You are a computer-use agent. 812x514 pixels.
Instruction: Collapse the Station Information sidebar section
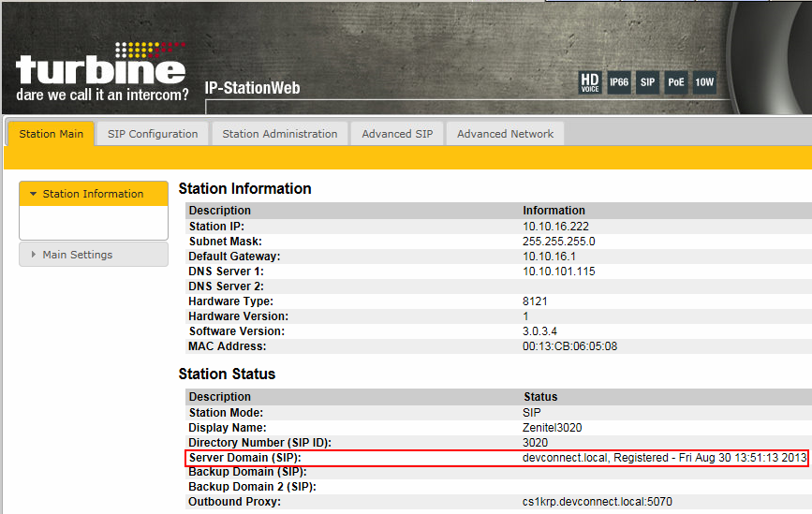93,194
